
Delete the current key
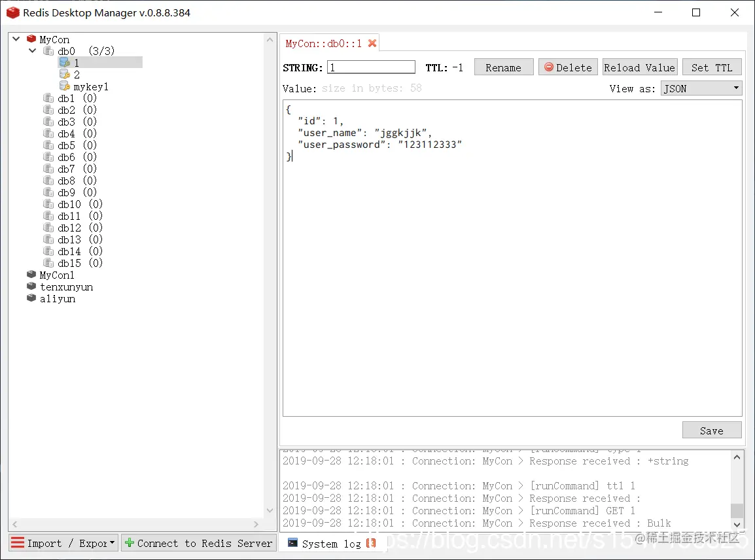coord(568,67)
